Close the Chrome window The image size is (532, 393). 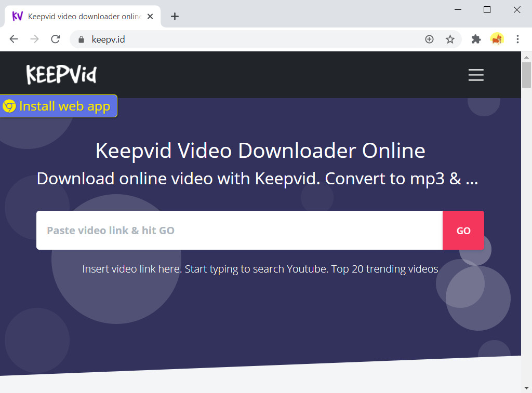(517, 9)
